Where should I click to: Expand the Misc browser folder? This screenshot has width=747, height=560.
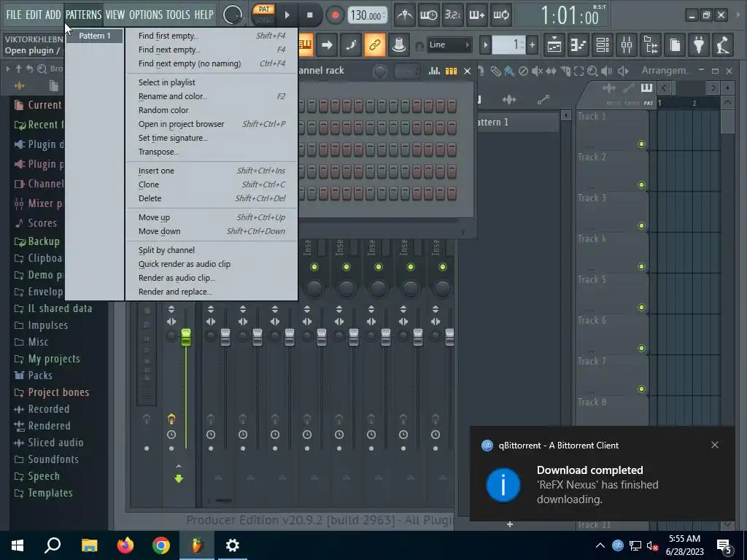point(31,342)
